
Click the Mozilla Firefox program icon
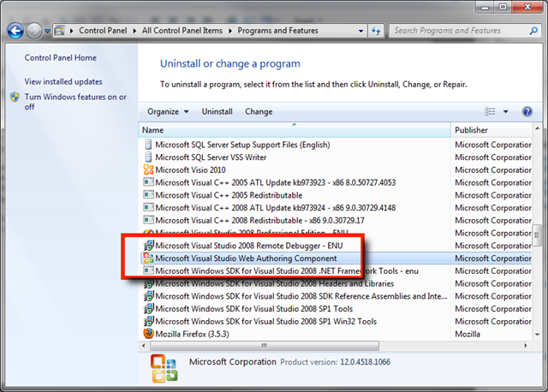tap(148, 334)
